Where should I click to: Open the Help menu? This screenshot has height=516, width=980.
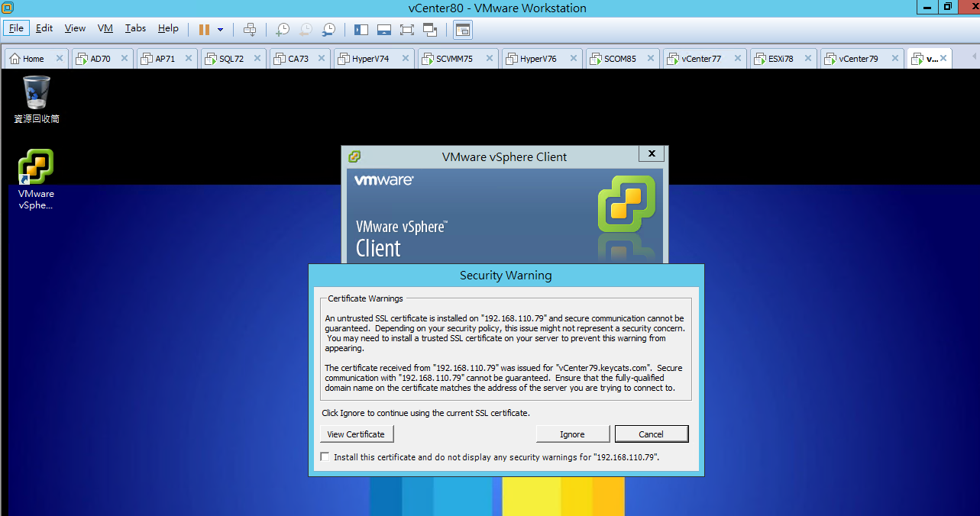(168, 28)
